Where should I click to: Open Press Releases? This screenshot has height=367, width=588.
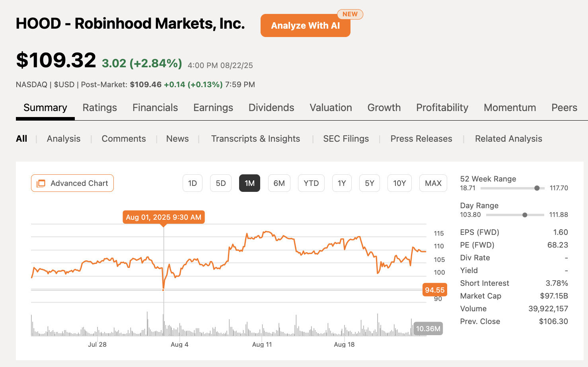coord(421,139)
